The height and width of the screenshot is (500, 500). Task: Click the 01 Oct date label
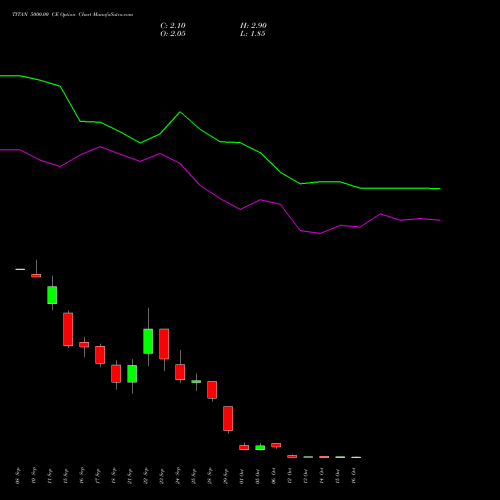point(242,476)
